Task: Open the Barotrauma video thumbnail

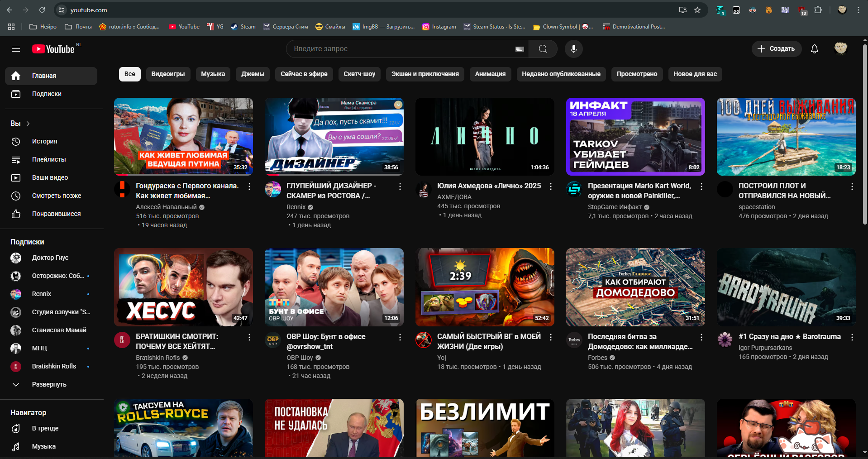Action: point(786,287)
